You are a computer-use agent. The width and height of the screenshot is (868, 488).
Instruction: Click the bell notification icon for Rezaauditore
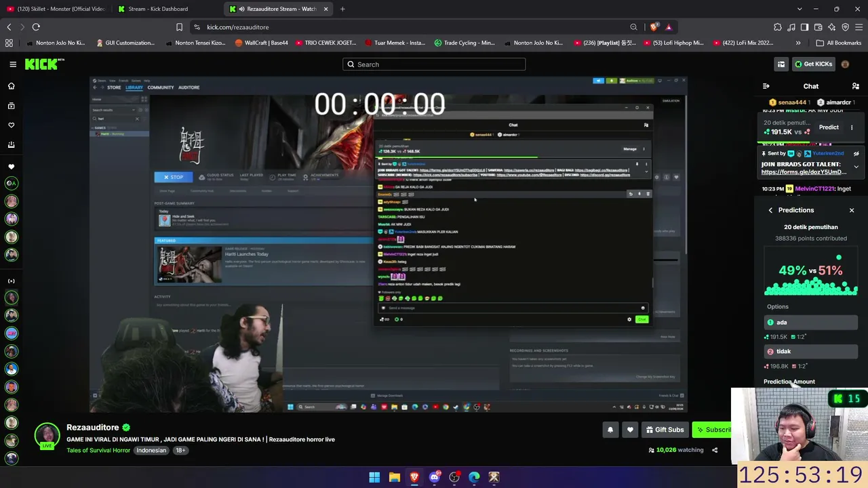point(610,430)
